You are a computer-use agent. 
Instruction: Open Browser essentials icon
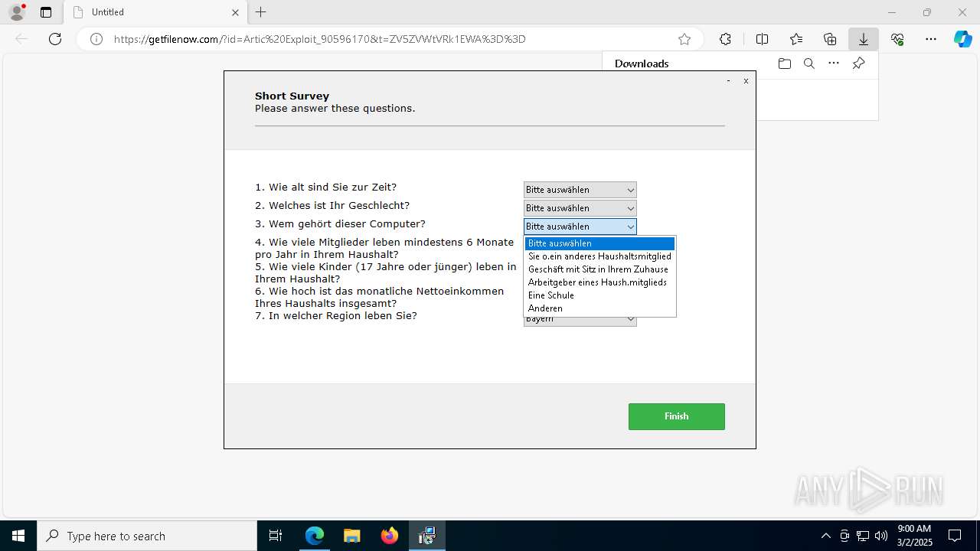click(897, 39)
